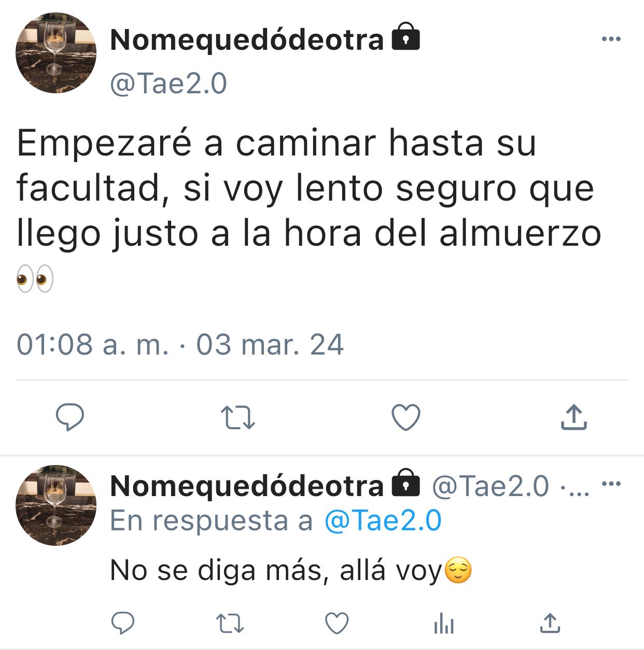Tap the '01:08 a. m. · 03 mar. 24' timestamp
The width and height of the screenshot is (644, 650).
180,344
